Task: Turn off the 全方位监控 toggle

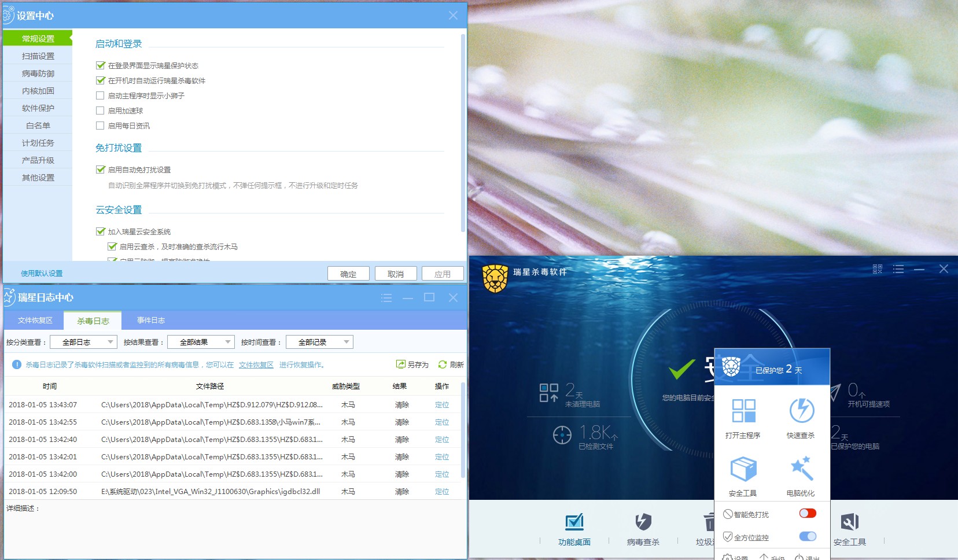Action: [808, 536]
